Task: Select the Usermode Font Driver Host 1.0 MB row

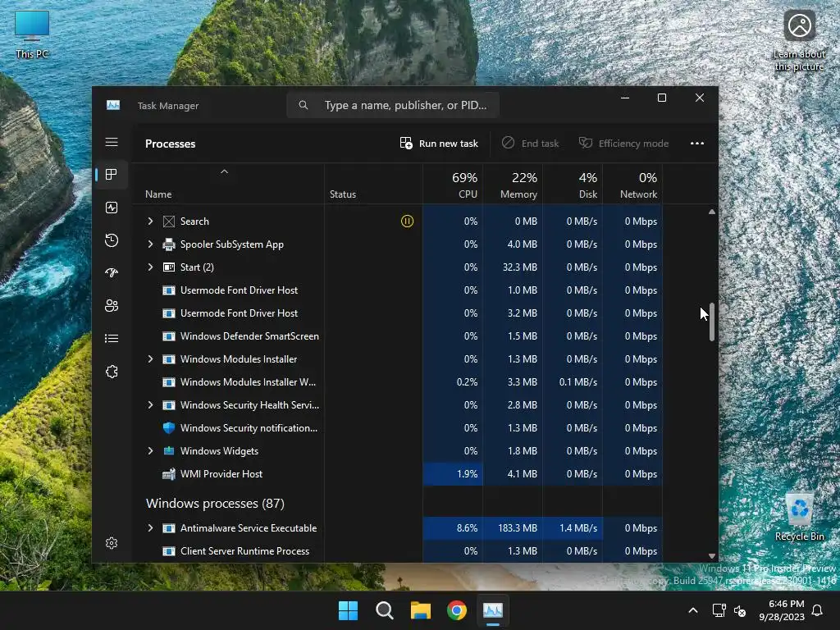Action: tap(398, 290)
